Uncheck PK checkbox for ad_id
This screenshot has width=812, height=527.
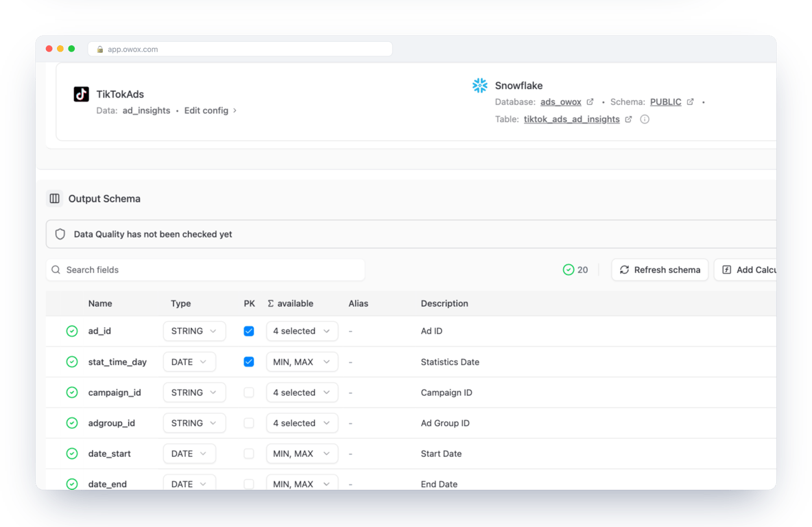(249, 331)
